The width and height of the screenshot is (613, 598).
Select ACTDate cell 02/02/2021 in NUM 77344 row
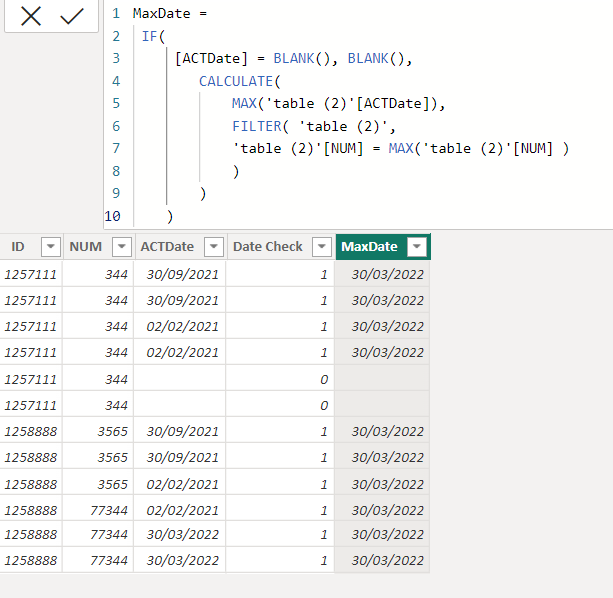coord(180,510)
